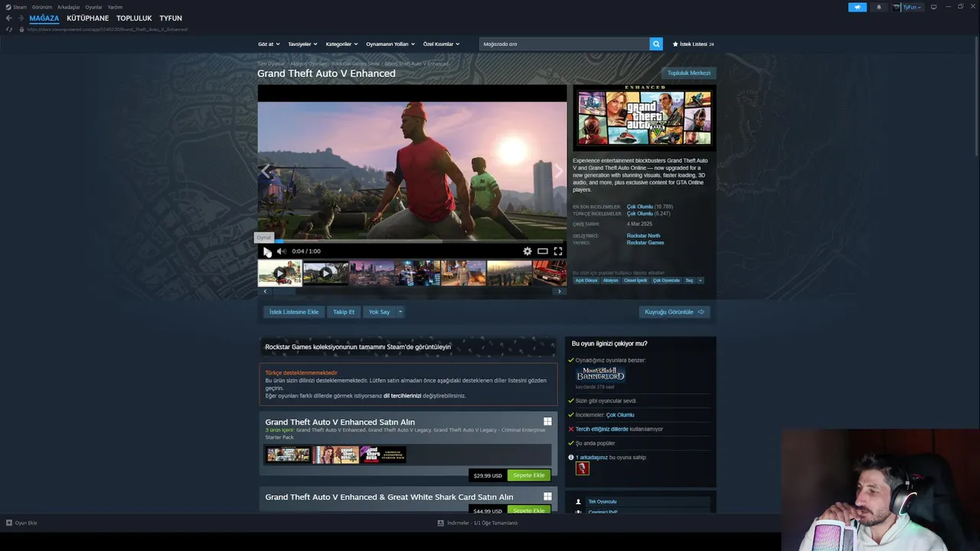Expand more tags with the plus button
Viewport: 980px width, 551px height.
(700, 280)
